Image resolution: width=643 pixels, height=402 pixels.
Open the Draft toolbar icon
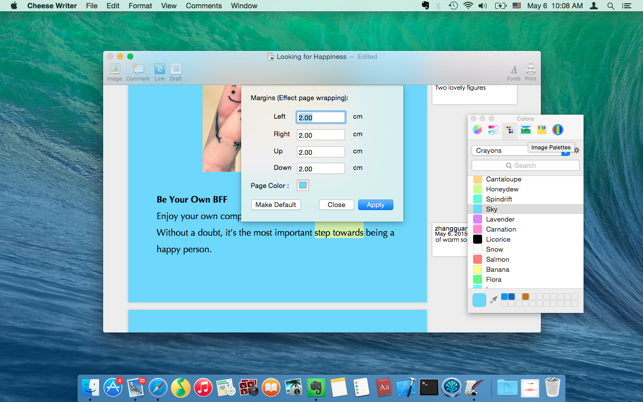point(176,72)
